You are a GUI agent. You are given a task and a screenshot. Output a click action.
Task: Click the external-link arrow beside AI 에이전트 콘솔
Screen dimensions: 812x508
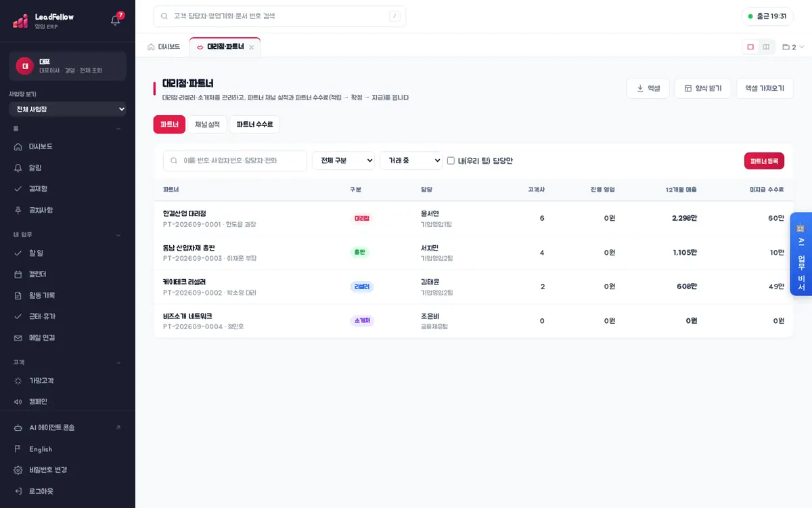(x=118, y=427)
